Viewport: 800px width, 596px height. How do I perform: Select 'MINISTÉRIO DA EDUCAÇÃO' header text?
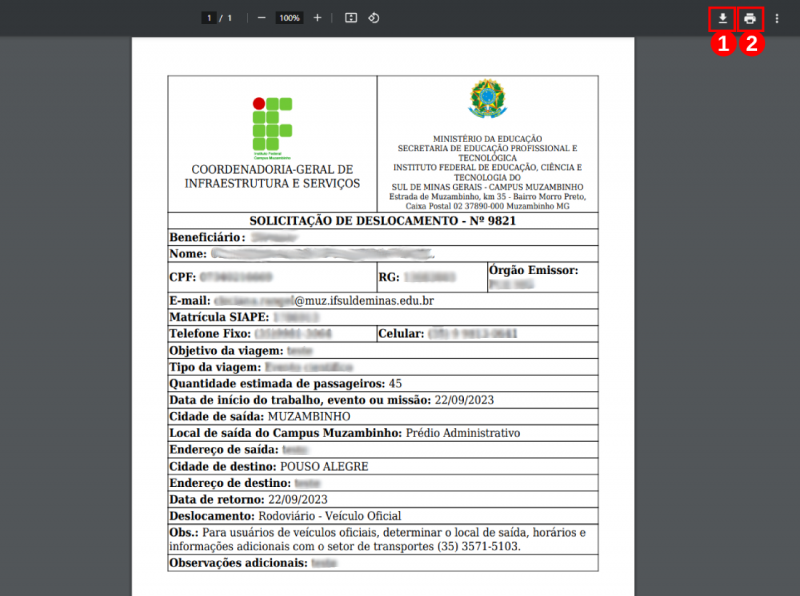[x=487, y=138]
